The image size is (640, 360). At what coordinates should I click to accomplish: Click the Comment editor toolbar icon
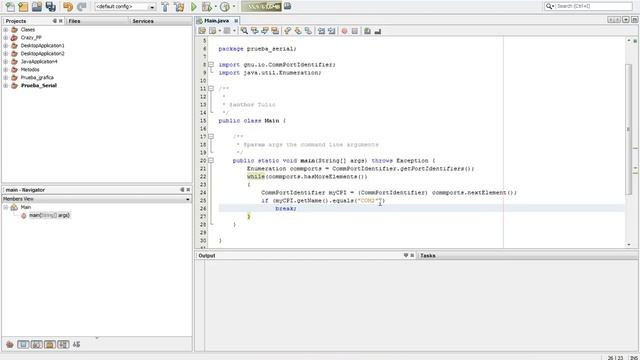pyautogui.click(x=367, y=31)
